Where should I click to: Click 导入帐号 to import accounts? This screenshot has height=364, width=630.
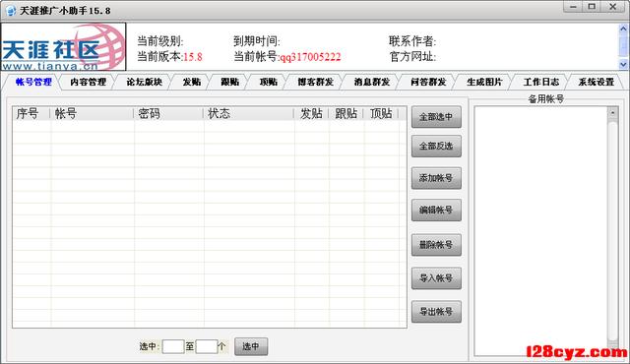pyautogui.click(x=436, y=278)
